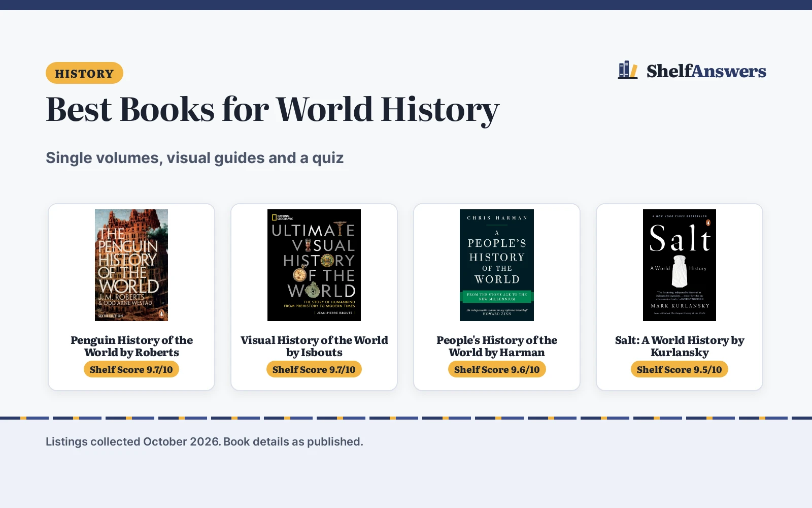
Task: Open the Penguin History of the World cover
Action: coord(131,265)
